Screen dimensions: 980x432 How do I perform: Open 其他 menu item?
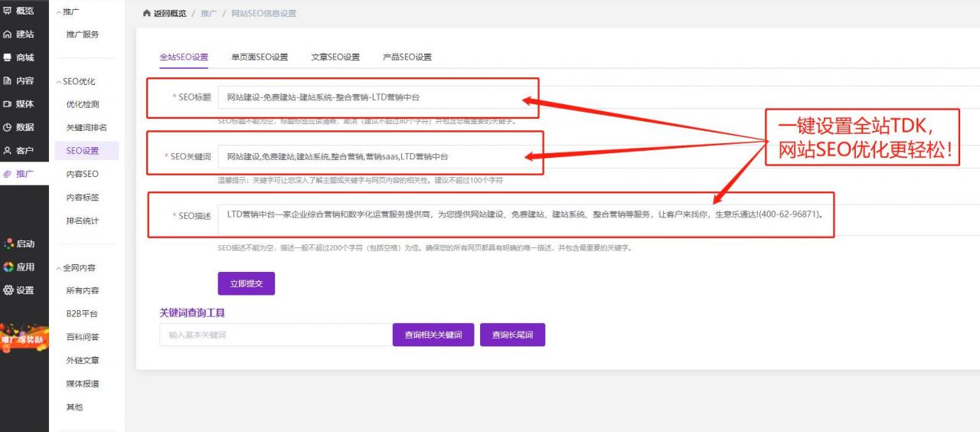(74, 407)
